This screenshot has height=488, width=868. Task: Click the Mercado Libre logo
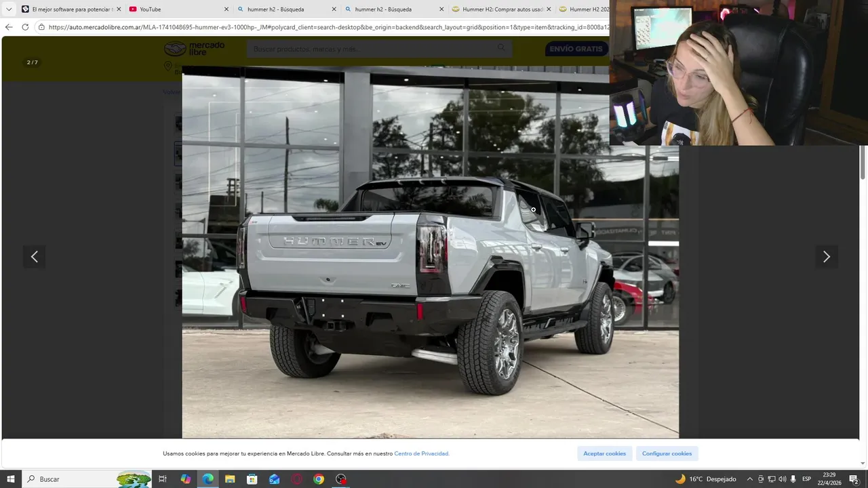pyautogui.click(x=194, y=49)
